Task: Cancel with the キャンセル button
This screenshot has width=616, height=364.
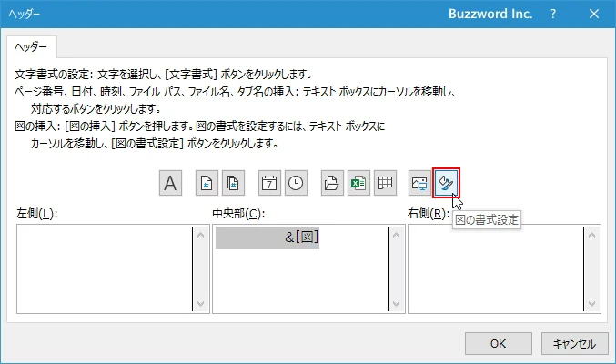Action: pyautogui.click(x=575, y=344)
